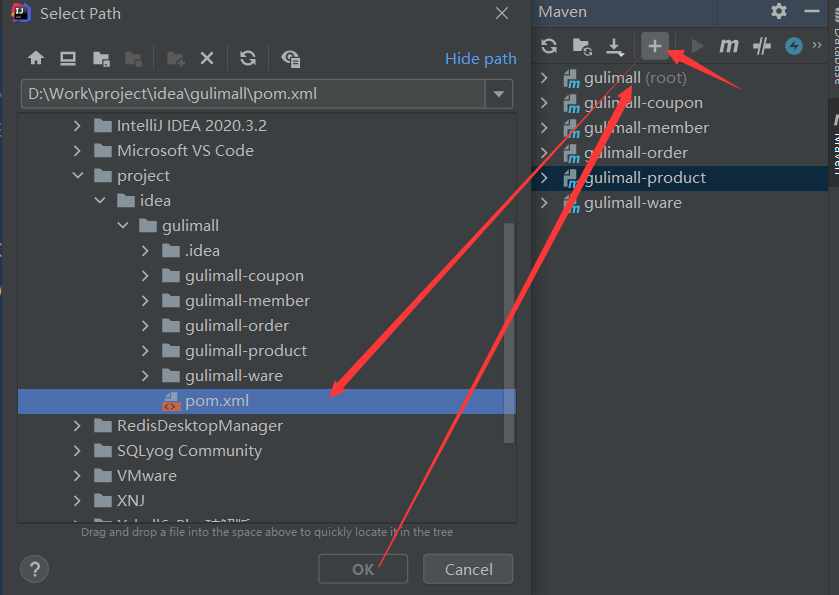839x595 pixels.
Task: Toggle Offline Mode lightning icon
Action: click(794, 46)
